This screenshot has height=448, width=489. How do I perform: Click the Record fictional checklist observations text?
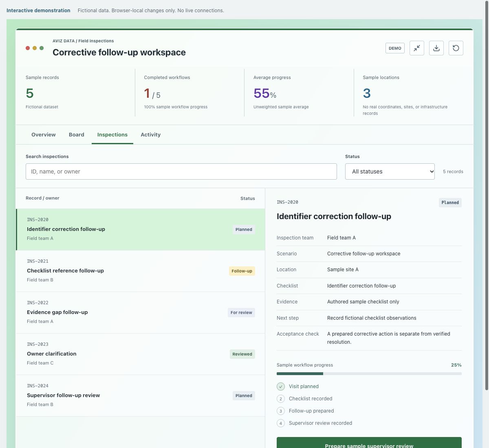[x=372, y=318]
